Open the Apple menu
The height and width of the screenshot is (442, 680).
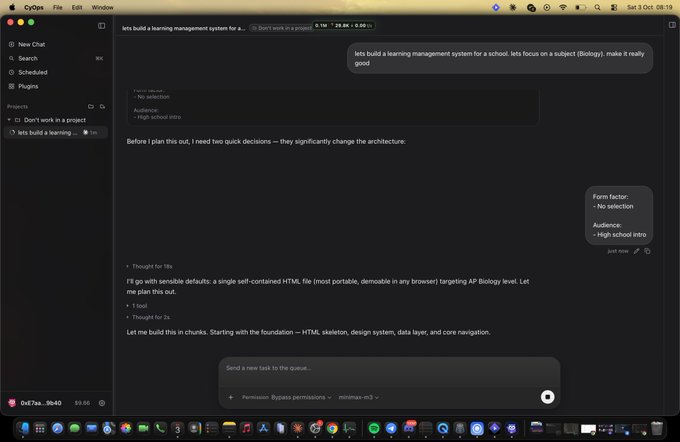(x=12, y=7)
